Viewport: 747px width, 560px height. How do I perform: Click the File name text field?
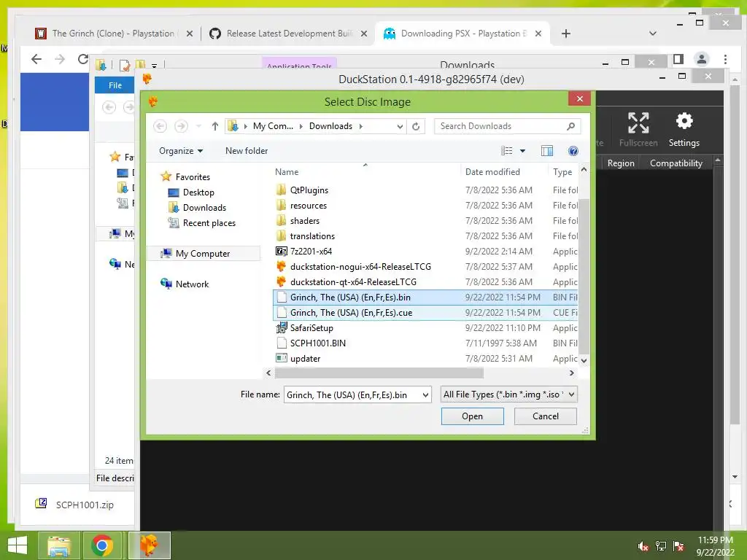(x=352, y=394)
